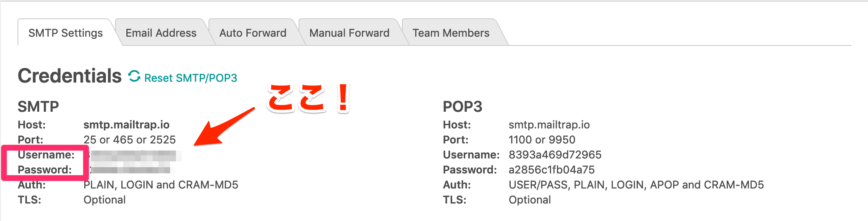The image size is (868, 221).
Task: Click the blurred SMTP password value
Action: [x=131, y=170]
